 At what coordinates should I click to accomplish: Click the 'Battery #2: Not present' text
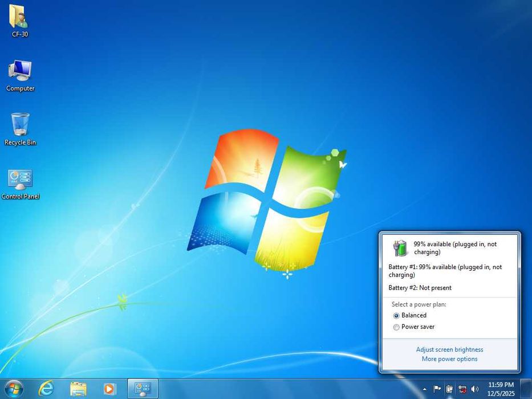pyautogui.click(x=420, y=288)
